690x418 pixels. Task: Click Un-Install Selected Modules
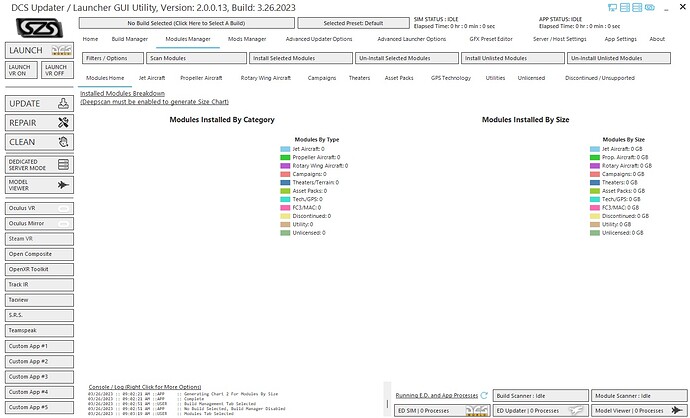(407, 58)
